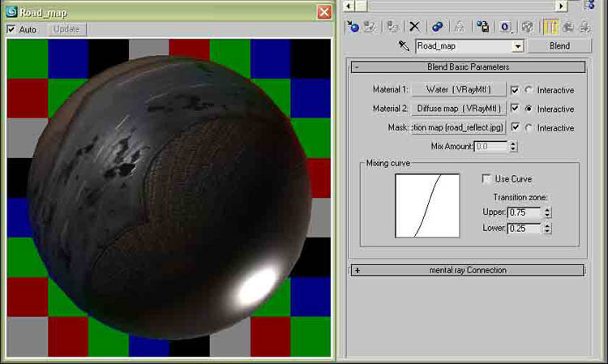
Task: Enable the Use Curve checkbox
Action: [x=486, y=178]
